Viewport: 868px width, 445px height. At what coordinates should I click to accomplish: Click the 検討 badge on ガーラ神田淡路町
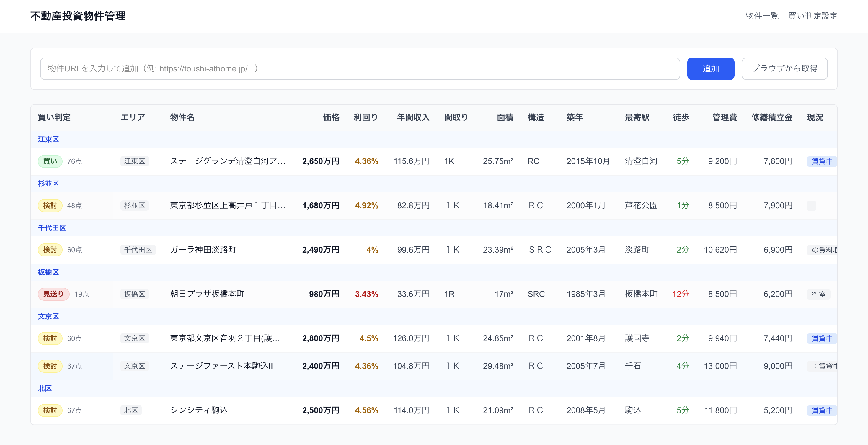50,250
